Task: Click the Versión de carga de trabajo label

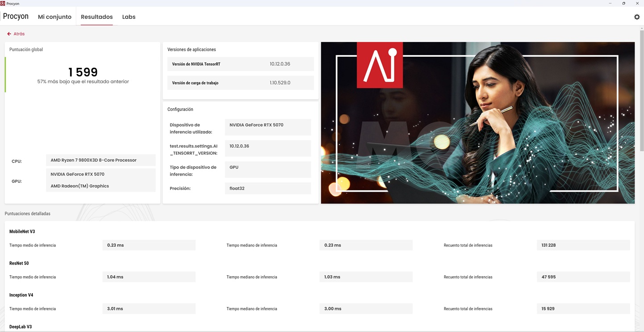Action: pyautogui.click(x=195, y=83)
